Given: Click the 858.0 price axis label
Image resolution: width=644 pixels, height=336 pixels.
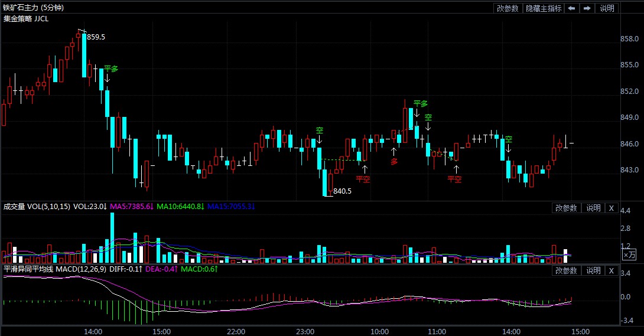Looking at the screenshot, I should 629,38.
